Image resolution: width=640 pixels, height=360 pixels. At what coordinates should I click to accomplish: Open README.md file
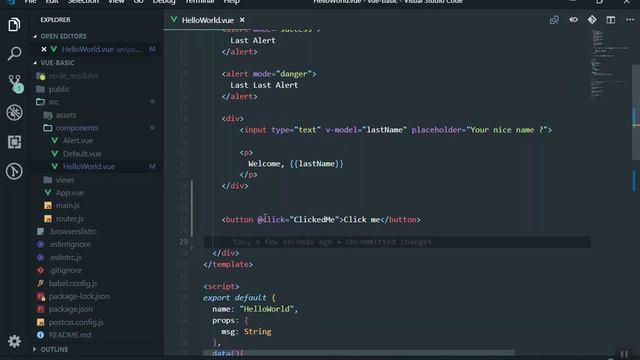70,335
